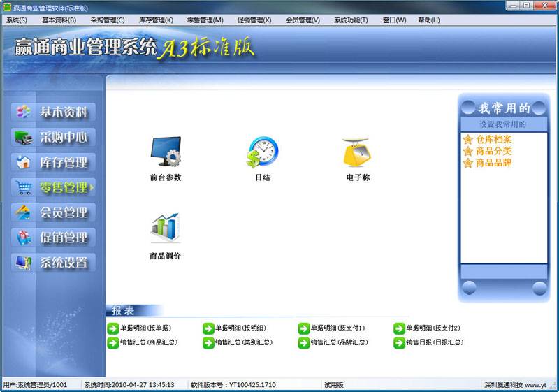This screenshot has height=392, width=559.
Task: Open the 零售管理(M) menu
Action: (x=205, y=20)
